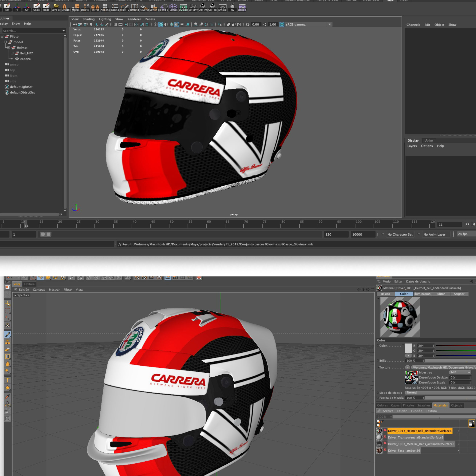Toggle use all lights in viewport toolbar
Viewport: 476px width, 476px height.
(x=182, y=24)
